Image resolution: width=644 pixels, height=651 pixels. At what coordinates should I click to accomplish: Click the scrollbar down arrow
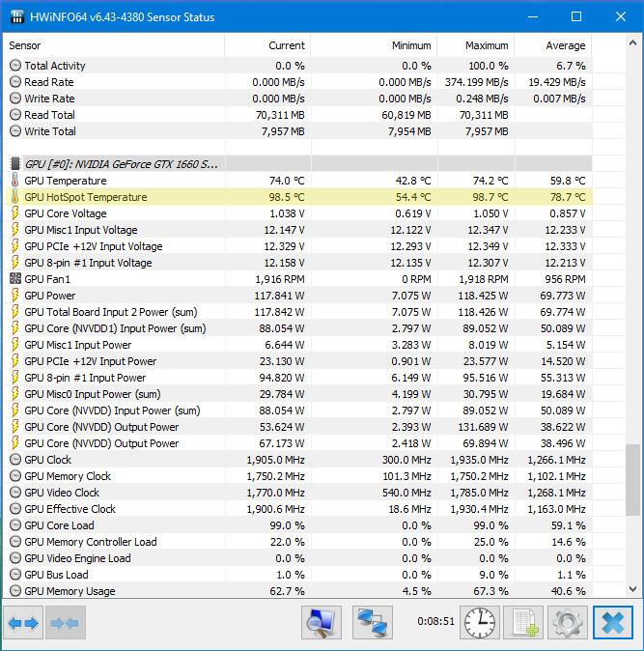(632, 589)
